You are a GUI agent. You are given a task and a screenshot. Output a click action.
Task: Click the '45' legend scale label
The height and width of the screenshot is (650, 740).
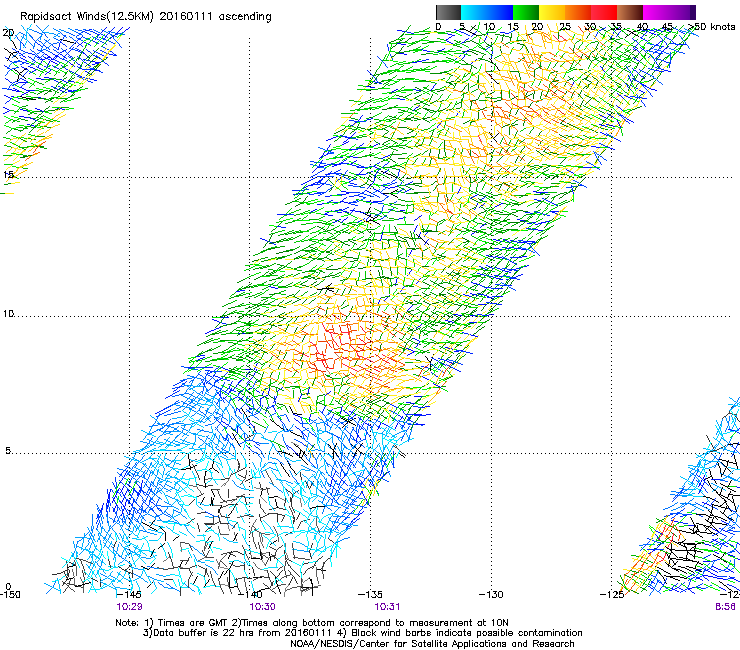pos(667,26)
